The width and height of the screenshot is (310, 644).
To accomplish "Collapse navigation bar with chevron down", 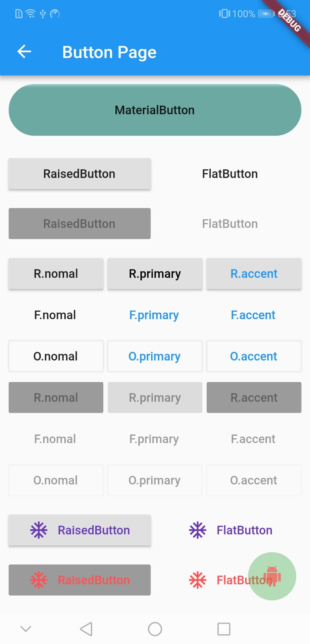I will tap(26, 629).
